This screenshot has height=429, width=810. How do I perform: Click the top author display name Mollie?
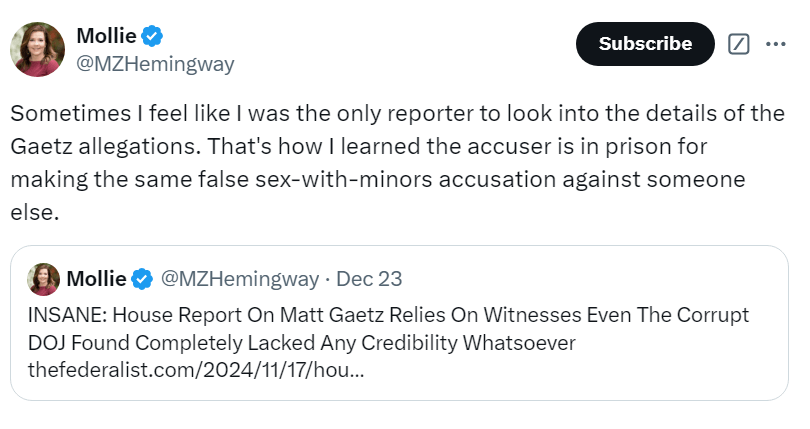107,36
